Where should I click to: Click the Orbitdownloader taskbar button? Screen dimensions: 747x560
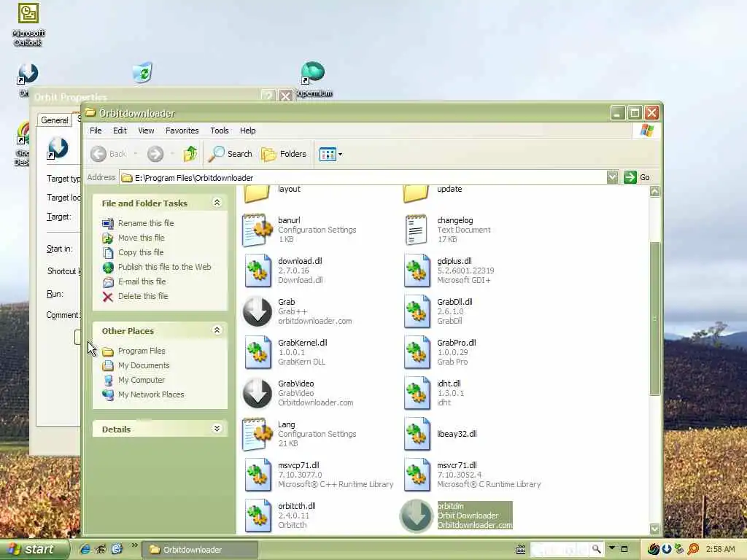click(200, 550)
